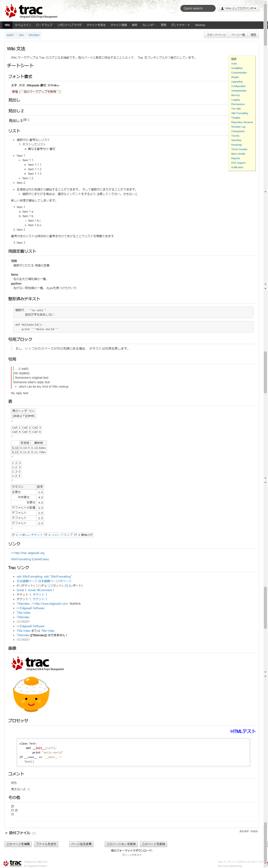Switch to the Backlog tab
The image size is (268, 868).
point(200,25)
